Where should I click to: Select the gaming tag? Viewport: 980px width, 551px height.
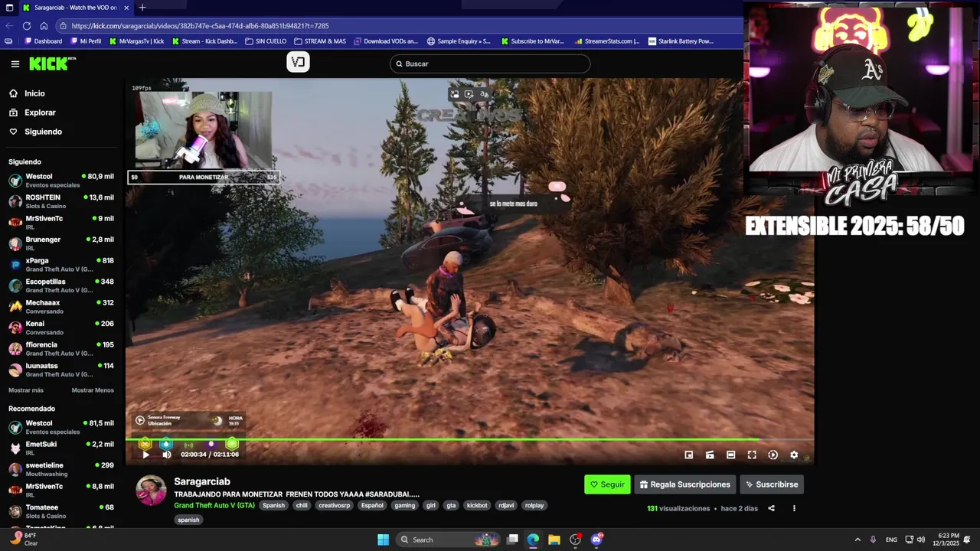405,505
